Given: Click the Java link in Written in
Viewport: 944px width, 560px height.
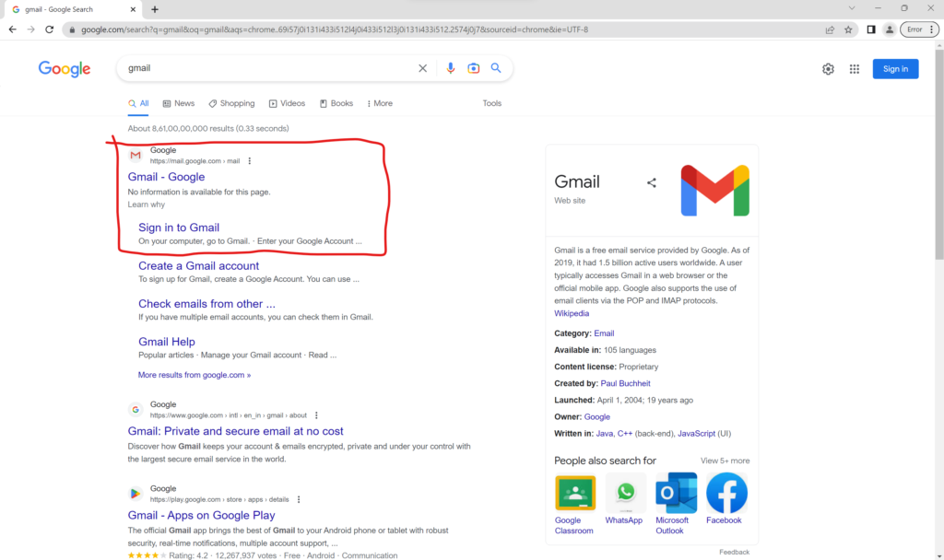Looking at the screenshot, I should [x=604, y=434].
